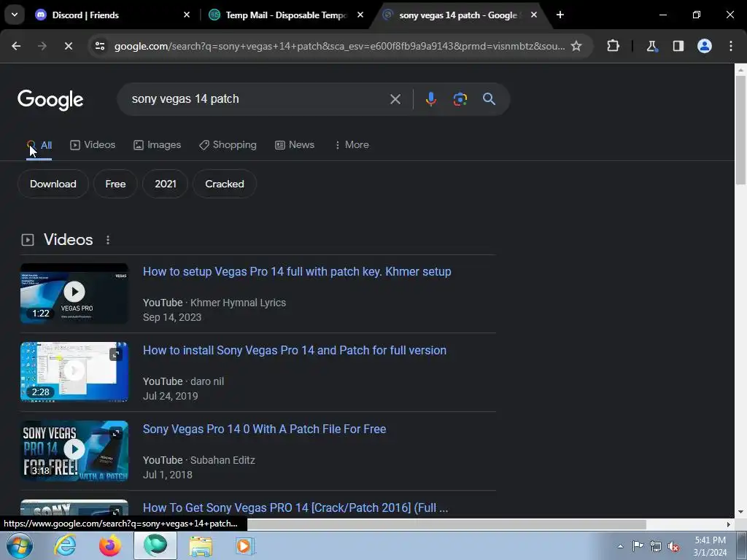The image size is (747, 560).
Task: Switch to Shopping results tab
Action: (228, 145)
